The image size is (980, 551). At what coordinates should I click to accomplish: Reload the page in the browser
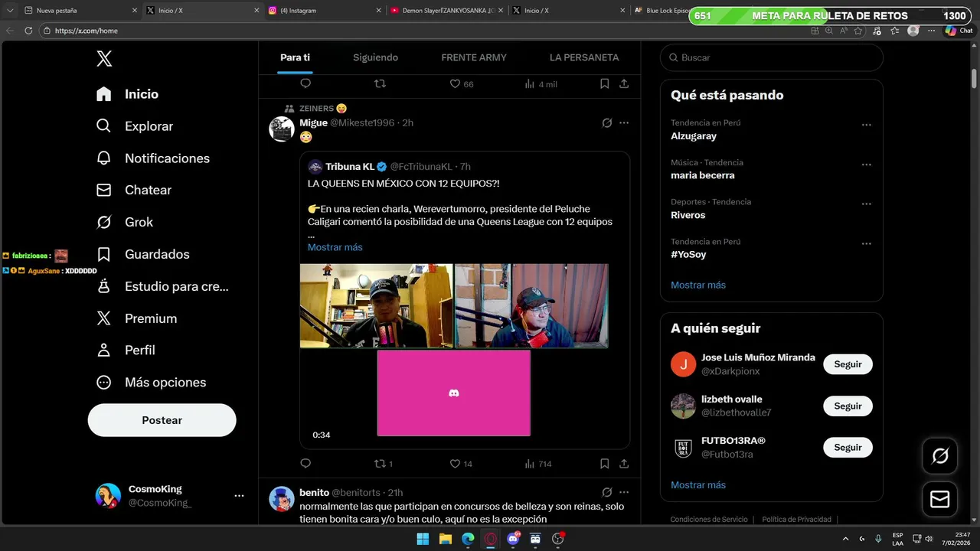pos(28,31)
